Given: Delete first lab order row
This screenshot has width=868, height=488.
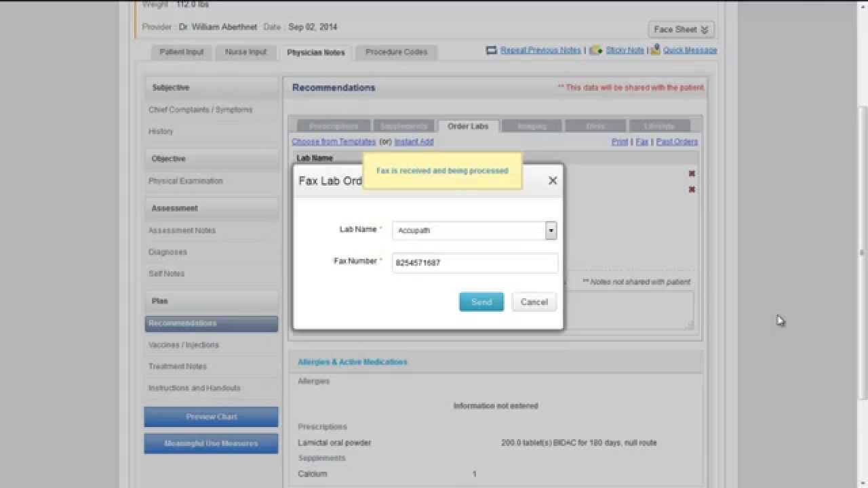Looking at the screenshot, I should [x=692, y=174].
